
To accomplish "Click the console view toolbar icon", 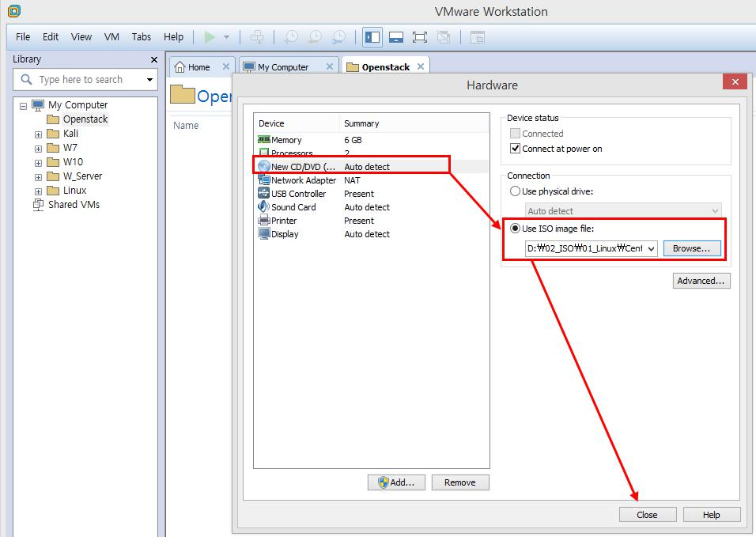I will coord(477,37).
